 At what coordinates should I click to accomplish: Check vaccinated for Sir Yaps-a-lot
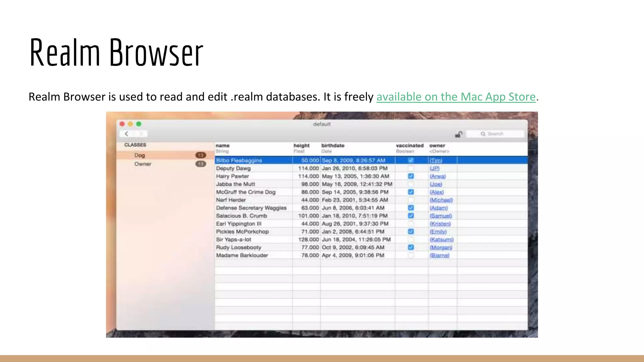[411, 239]
